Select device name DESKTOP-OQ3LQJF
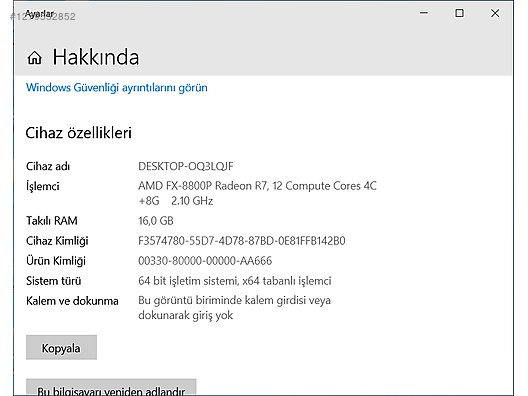 point(186,166)
